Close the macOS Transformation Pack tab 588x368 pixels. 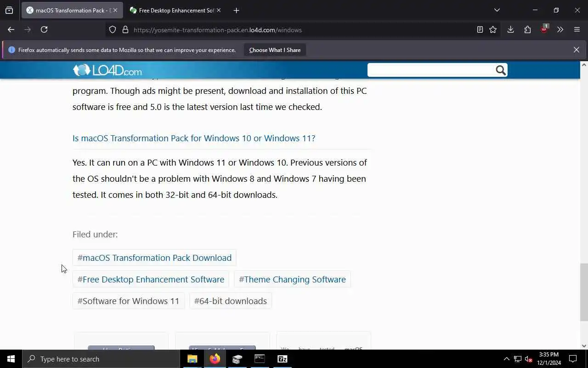(x=115, y=10)
